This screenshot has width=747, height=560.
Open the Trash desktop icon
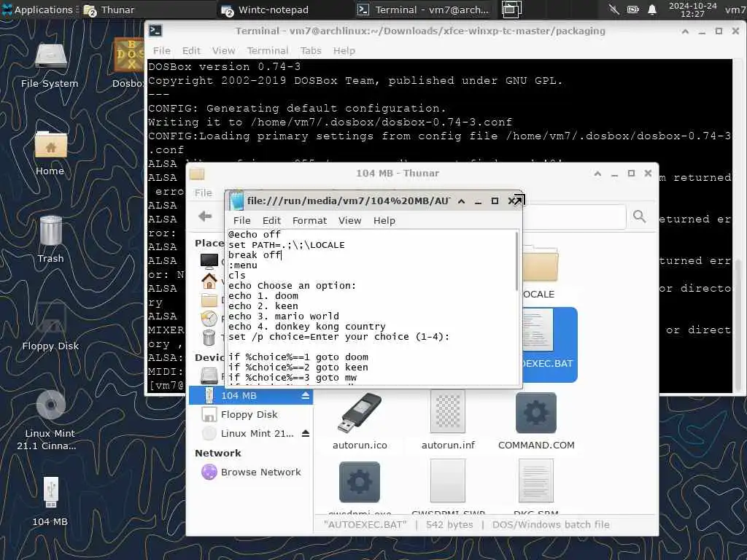pos(50,239)
